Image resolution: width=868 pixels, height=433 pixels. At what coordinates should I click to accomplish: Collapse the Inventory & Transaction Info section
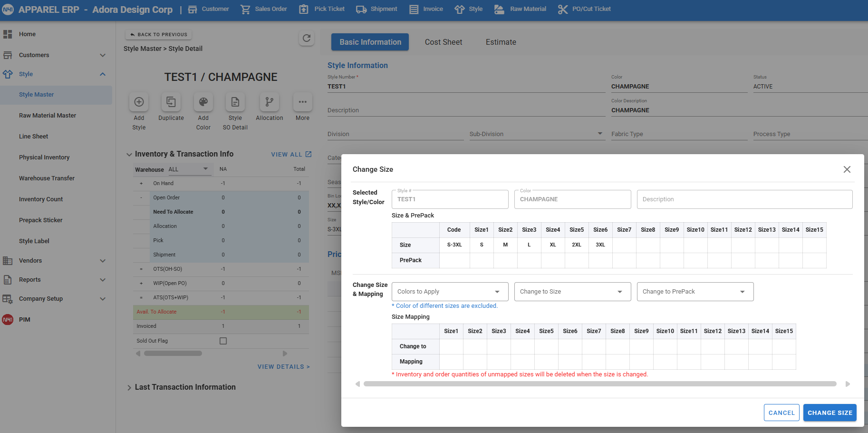coord(129,154)
